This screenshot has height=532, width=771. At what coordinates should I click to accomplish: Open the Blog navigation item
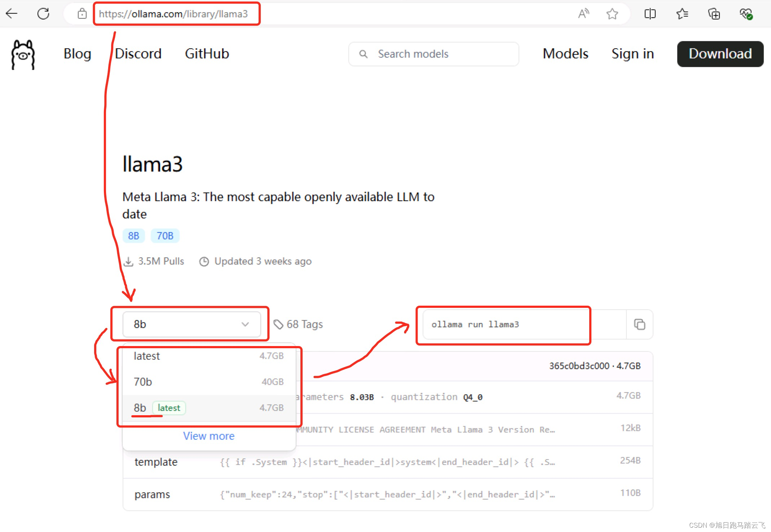(x=77, y=54)
